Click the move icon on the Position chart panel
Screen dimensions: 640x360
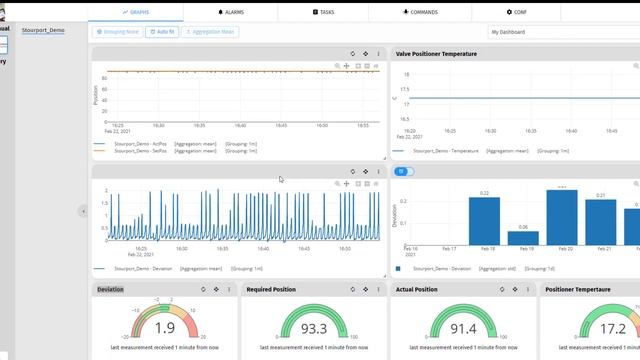365,54
